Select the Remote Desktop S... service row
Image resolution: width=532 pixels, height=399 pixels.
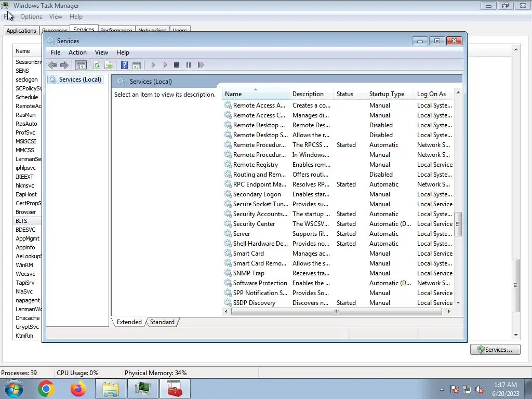point(339,135)
